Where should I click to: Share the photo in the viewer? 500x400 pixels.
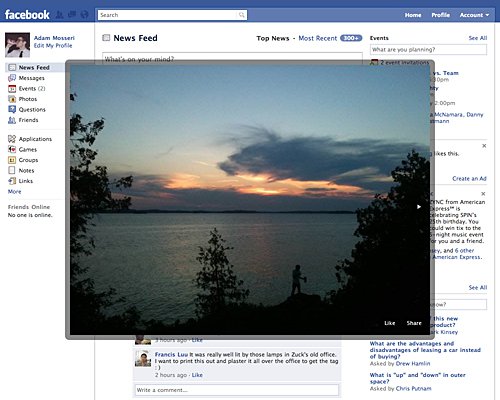pos(414,323)
